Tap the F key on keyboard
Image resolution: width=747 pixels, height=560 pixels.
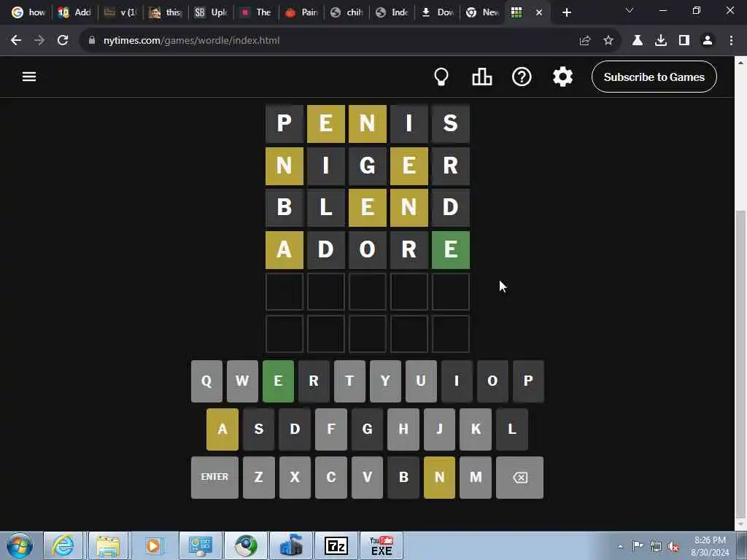(x=331, y=429)
